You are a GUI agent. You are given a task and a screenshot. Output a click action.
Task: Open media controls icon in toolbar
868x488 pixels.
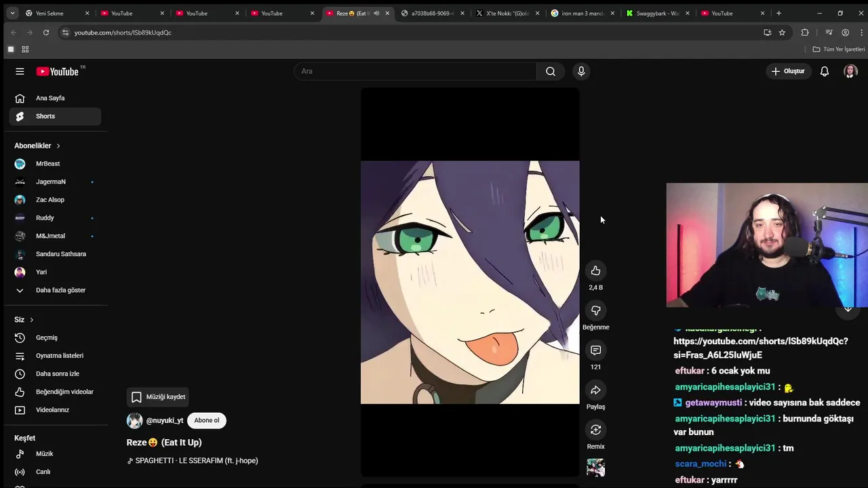(829, 33)
